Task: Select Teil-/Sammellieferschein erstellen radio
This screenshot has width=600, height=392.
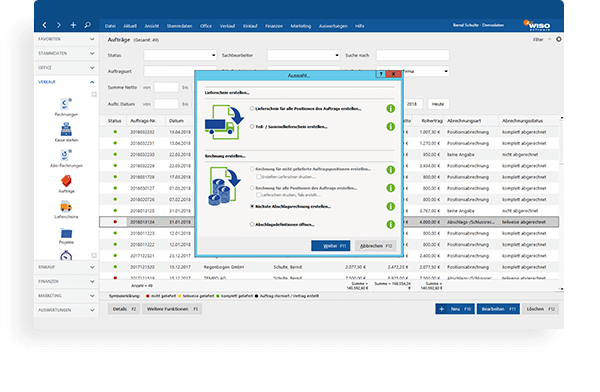Action: (x=252, y=126)
